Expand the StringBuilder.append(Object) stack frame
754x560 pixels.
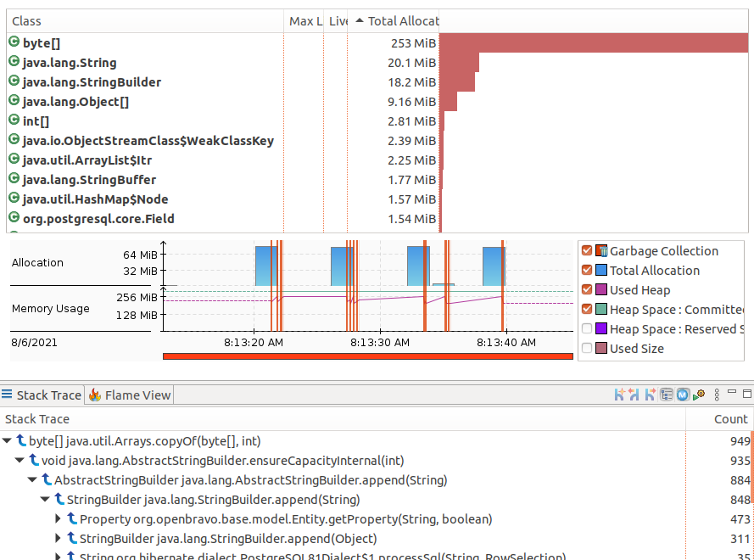point(59,539)
